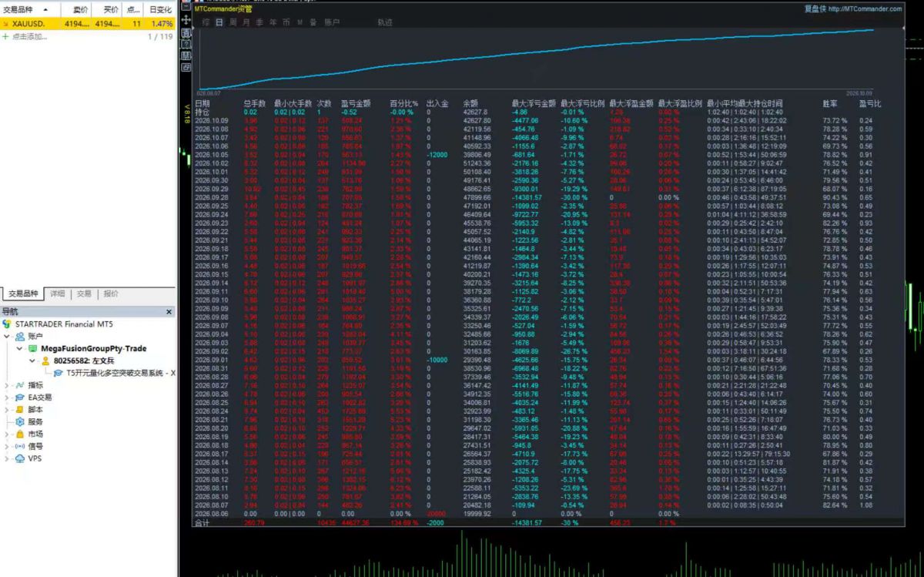Image resolution: width=924 pixels, height=577 pixels.
Task: Close the 导航 navigator panel
Action: coord(169,312)
